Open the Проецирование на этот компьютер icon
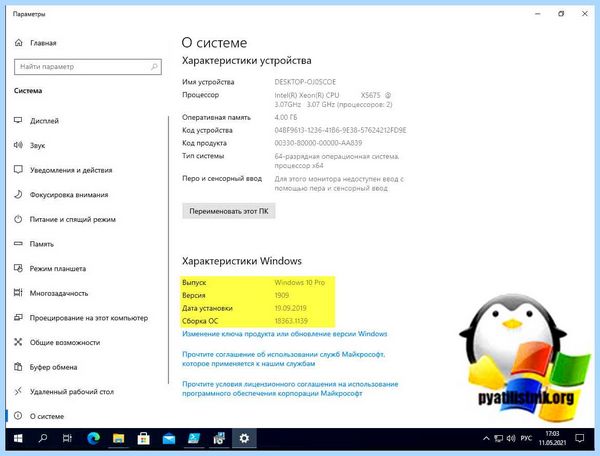The height and width of the screenshot is (456, 600). click(x=18, y=317)
